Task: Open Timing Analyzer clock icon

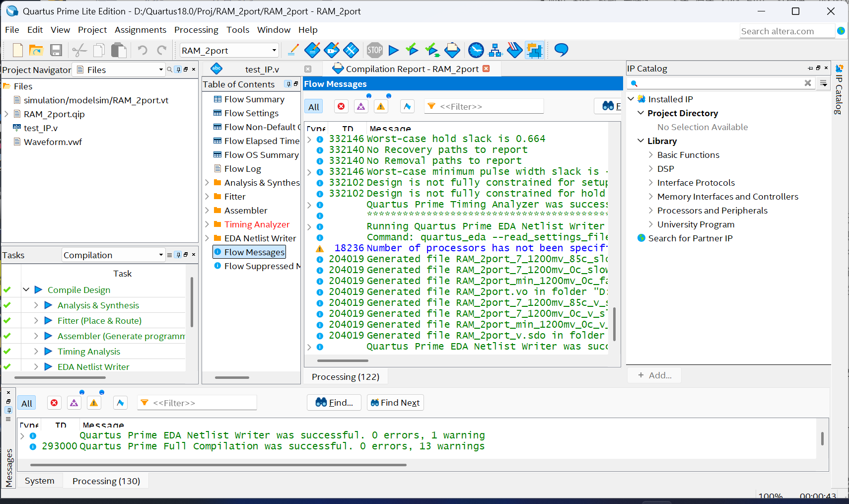Action: click(476, 50)
